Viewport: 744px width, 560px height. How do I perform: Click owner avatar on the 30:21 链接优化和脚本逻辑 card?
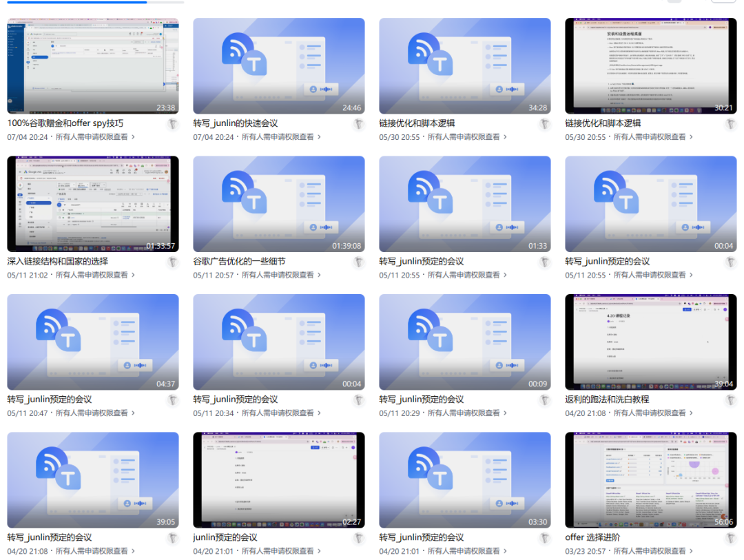(x=731, y=125)
